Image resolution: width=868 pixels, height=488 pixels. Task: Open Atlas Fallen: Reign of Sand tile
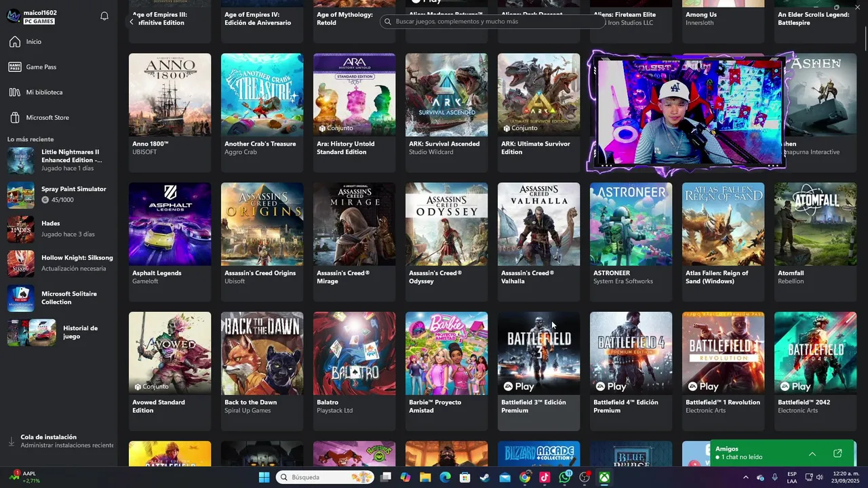723,242
